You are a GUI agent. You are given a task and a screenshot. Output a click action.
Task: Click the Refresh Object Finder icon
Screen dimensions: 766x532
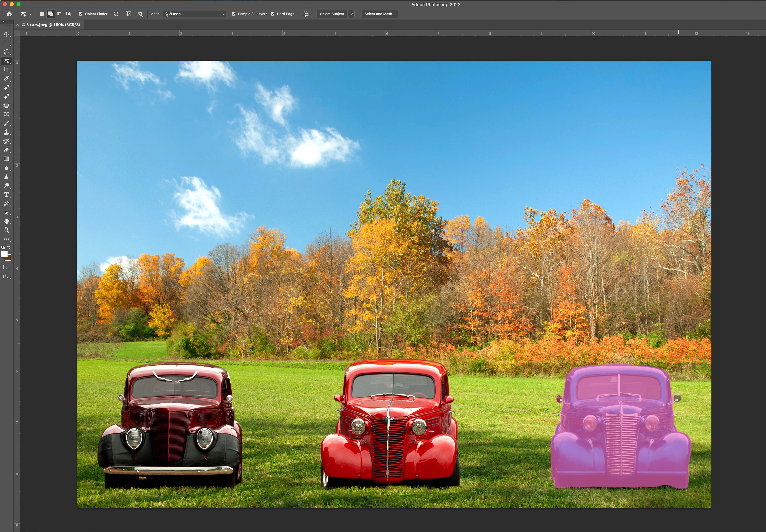coord(116,14)
